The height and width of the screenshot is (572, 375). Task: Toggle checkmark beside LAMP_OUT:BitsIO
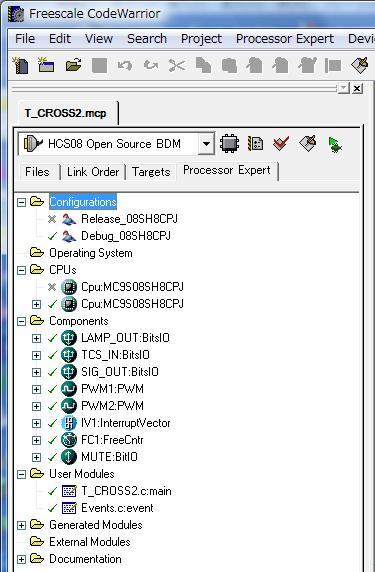coord(52,338)
